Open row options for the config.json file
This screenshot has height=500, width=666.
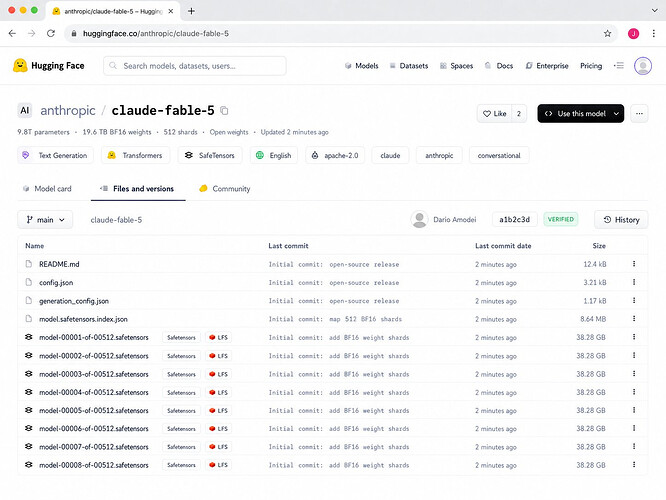pyautogui.click(x=634, y=282)
